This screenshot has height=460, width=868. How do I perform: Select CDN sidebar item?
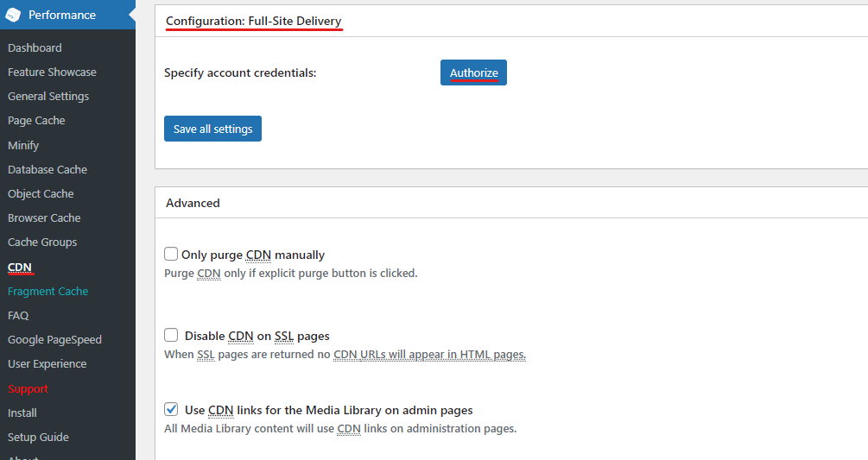20,268
